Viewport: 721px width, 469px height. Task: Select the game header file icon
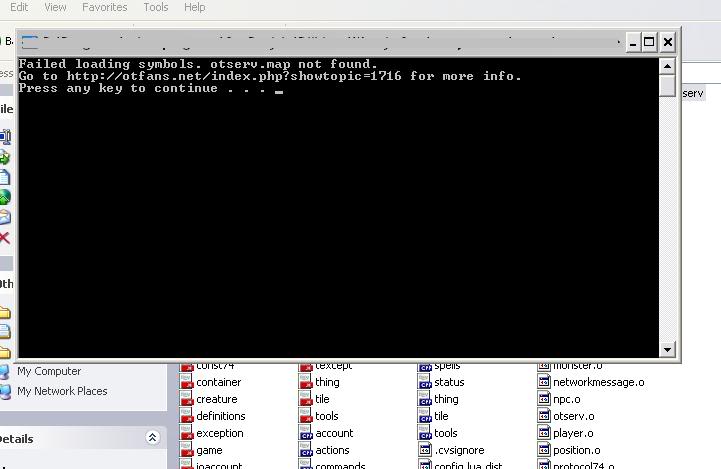point(186,450)
